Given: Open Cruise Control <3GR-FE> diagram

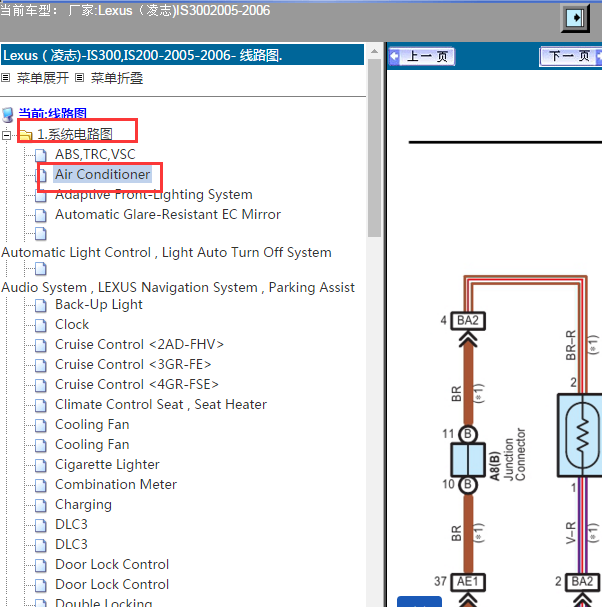Looking at the screenshot, I should [133, 364].
